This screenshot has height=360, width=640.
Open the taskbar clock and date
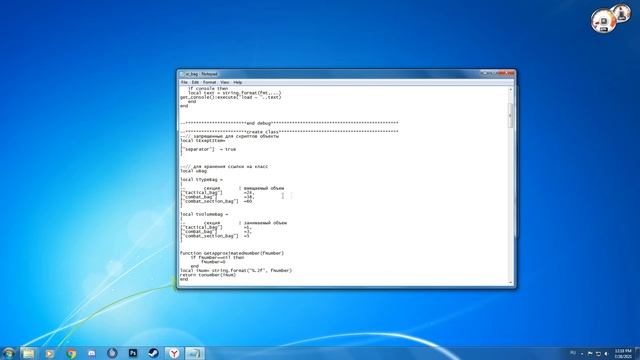[623, 353]
